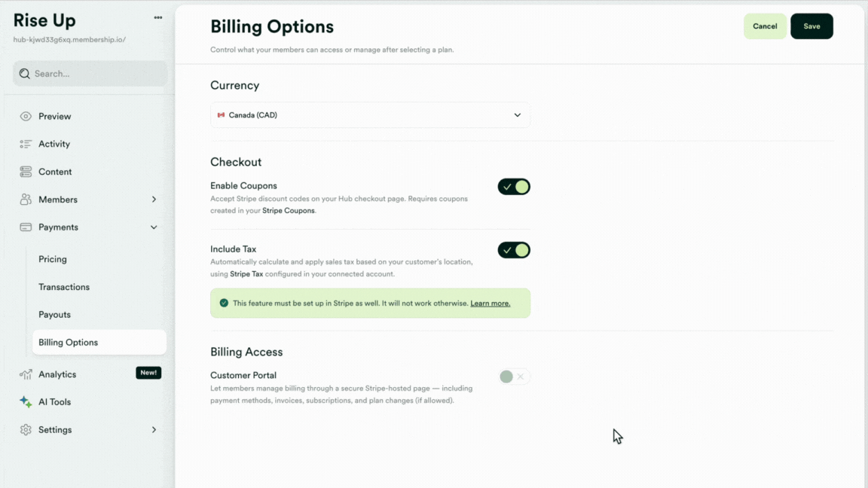Select the Preview sidebar icon
The width and height of the screenshot is (868, 488).
coord(25,116)
